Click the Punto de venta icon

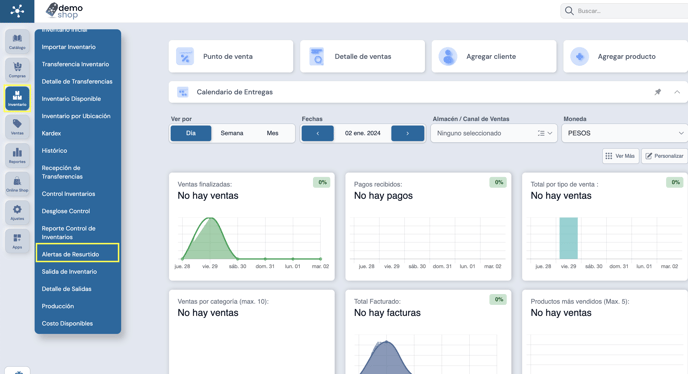185,57
